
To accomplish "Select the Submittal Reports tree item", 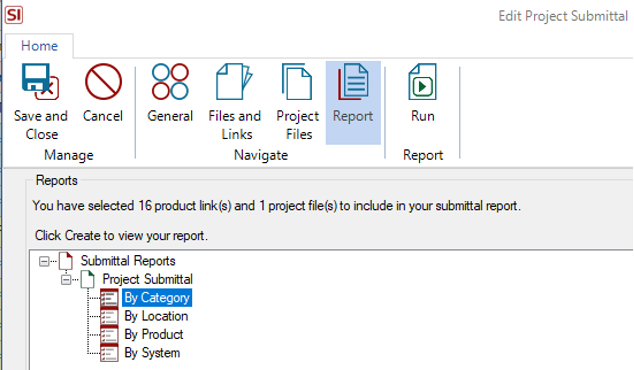I will click(x=128, y=261).
